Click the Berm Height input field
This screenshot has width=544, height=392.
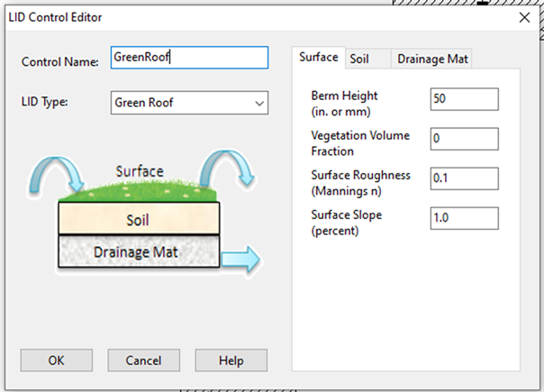coord(464,99)
